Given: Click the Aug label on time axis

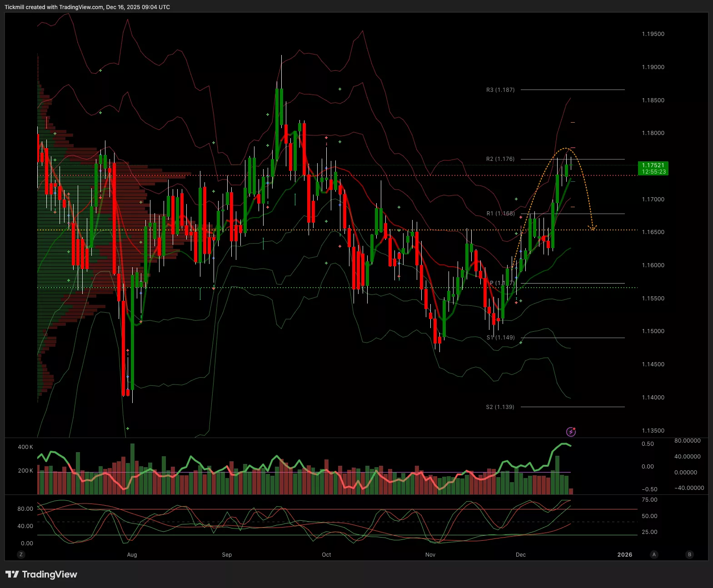Looking at the screenshot, I should point(132,555).
